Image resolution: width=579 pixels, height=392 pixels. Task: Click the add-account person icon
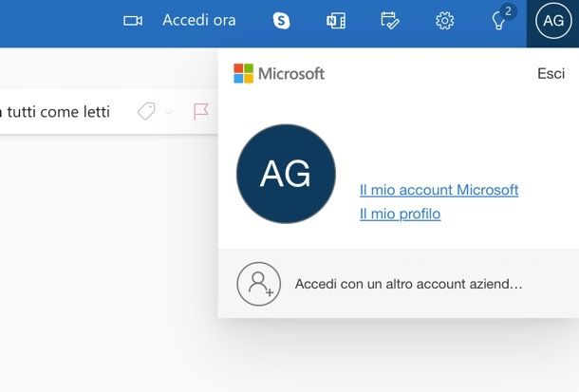click(x=258, y=284)
